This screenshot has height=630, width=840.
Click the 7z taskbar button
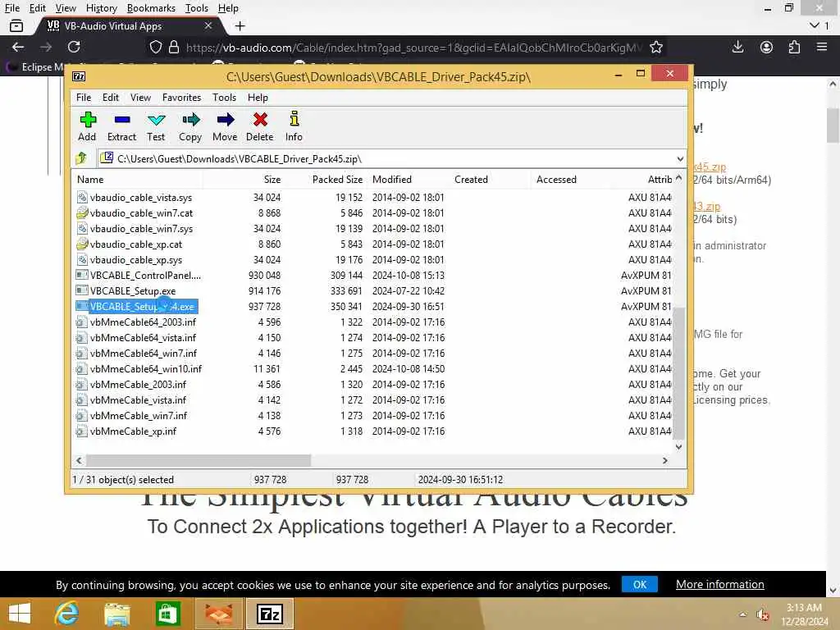(x=270, y=614)
